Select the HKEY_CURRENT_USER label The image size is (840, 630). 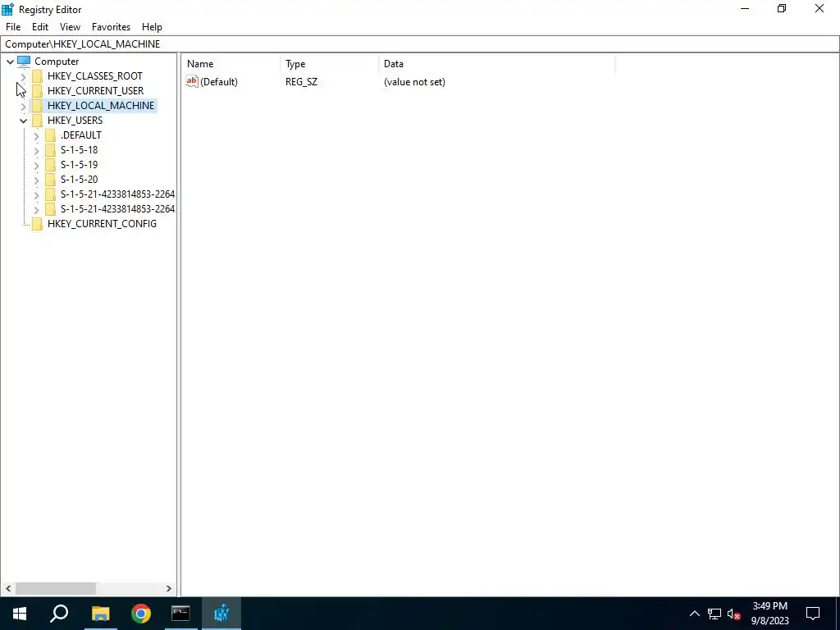[x=95, y=90]
